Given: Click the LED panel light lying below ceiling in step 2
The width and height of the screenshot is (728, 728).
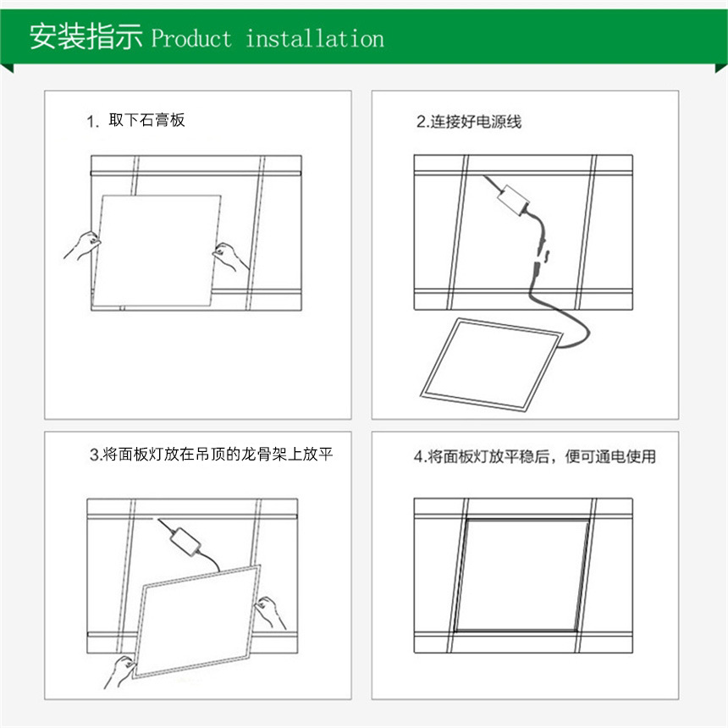Looking at the screenshot, I should pyautogui.click(x=491, y=365).
